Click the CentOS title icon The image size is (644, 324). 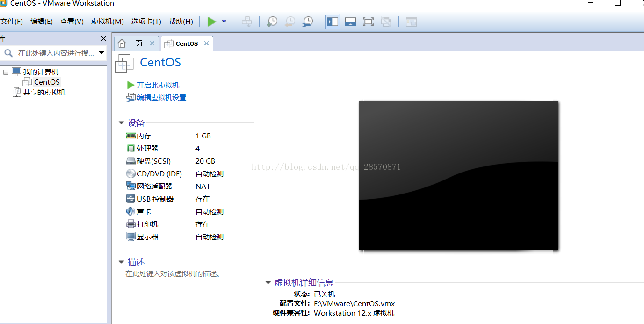click(x=124, y=63)
